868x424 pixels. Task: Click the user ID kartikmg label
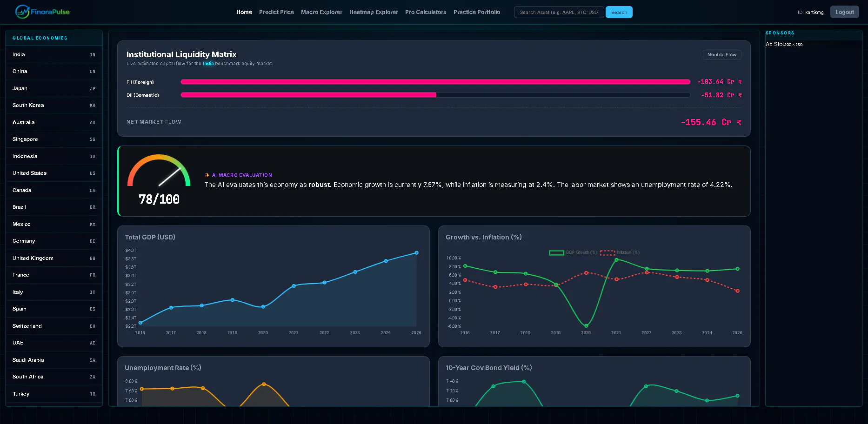(810, 13)
